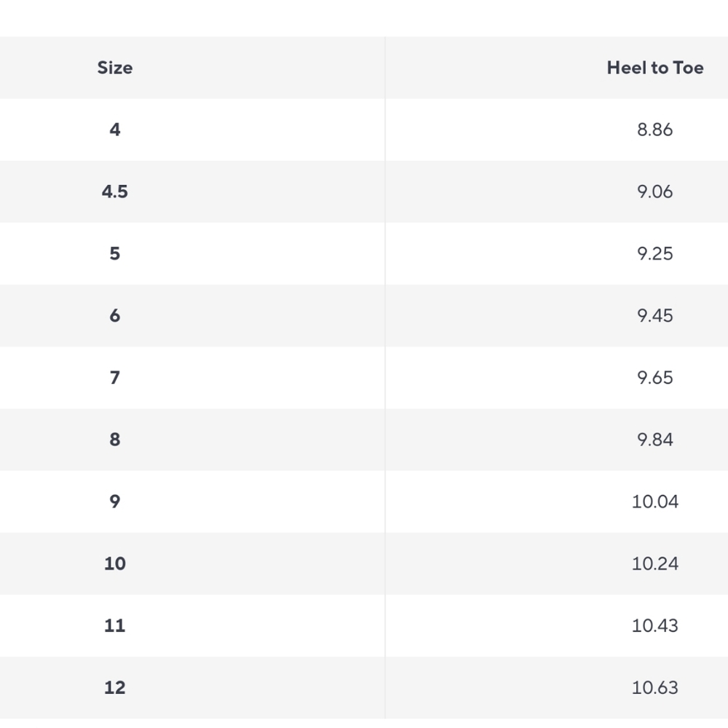Click the 9.84 measurement cell

tap(654, 440)
